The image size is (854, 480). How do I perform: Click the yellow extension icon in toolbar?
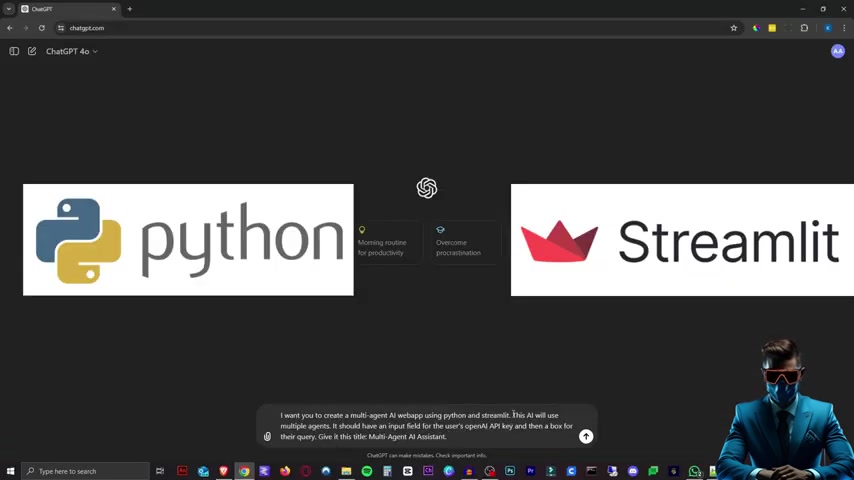[772, 28]
